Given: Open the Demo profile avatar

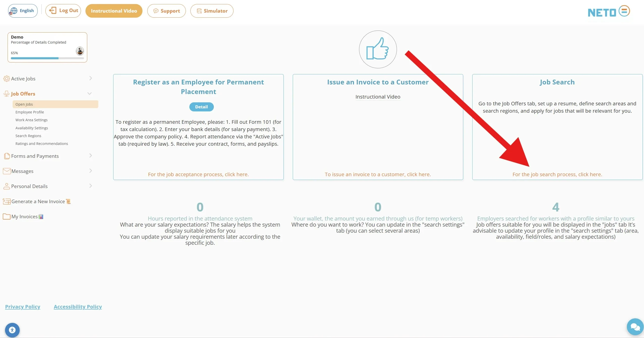Looking at the screenshot, I should coord(80,51).
